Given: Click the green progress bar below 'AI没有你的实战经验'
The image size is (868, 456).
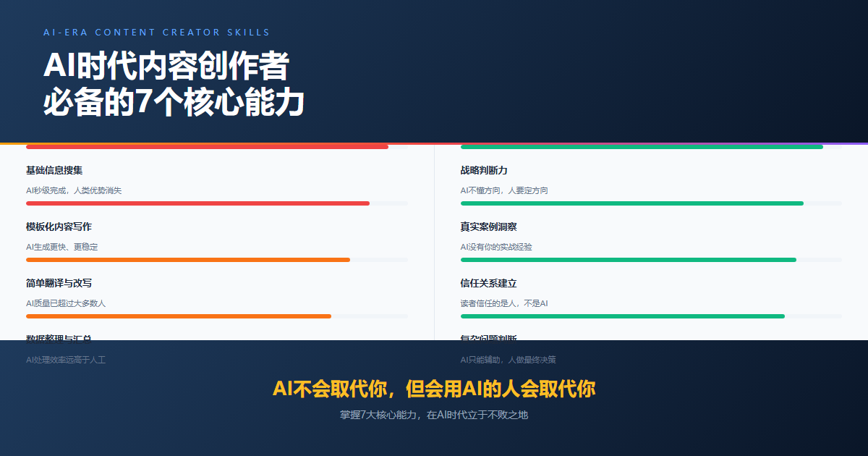Looking at the screenshot, I should point(628,260).
